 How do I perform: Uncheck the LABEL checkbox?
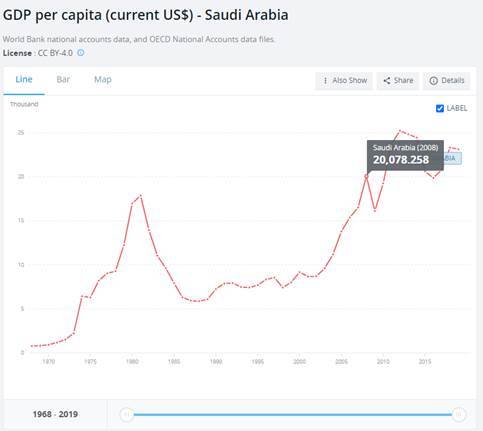pos(440,108)
